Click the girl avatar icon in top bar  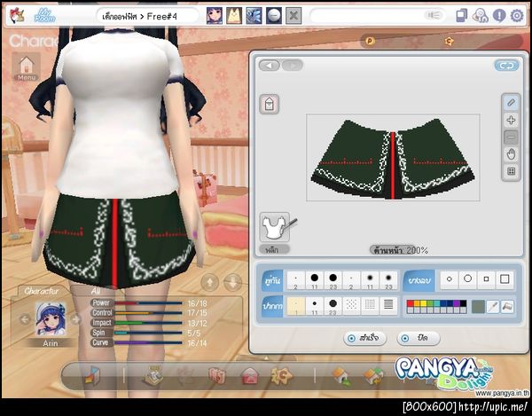(215, 16)
